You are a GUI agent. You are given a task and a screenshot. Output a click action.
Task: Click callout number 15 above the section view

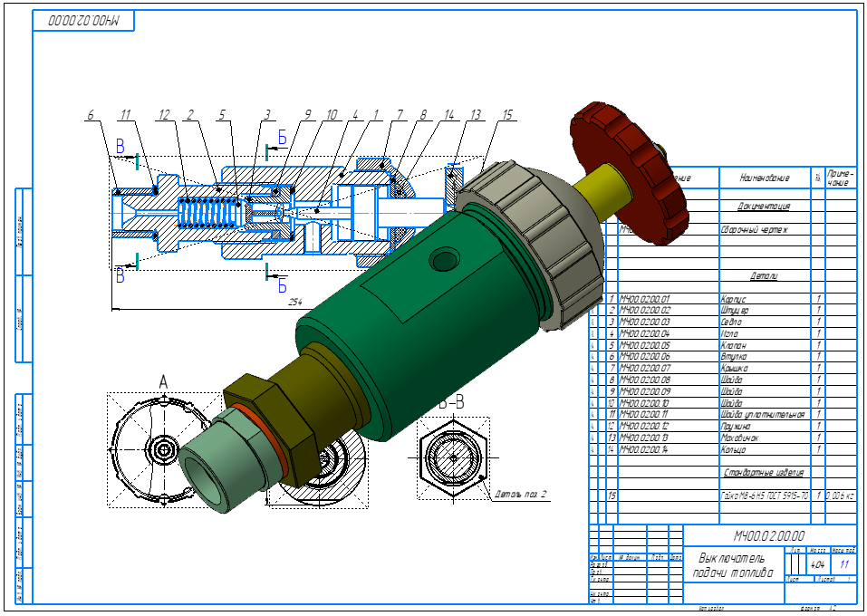coord(507,115)
